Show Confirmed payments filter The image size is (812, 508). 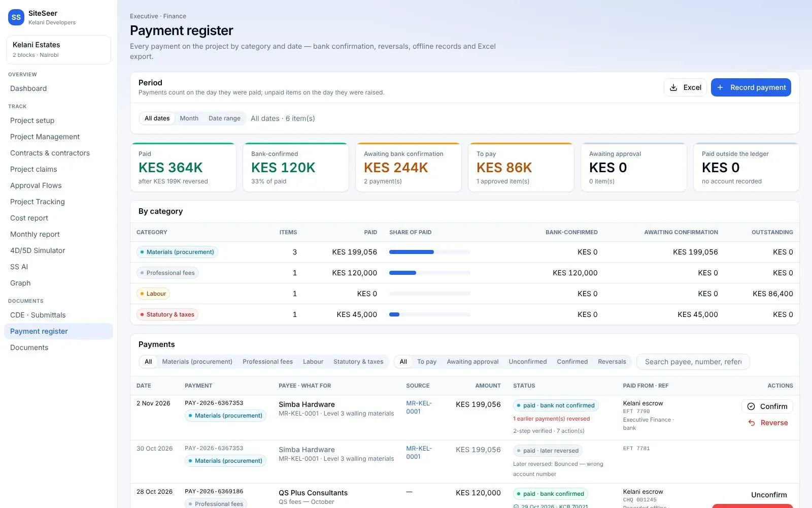[572, 362]
